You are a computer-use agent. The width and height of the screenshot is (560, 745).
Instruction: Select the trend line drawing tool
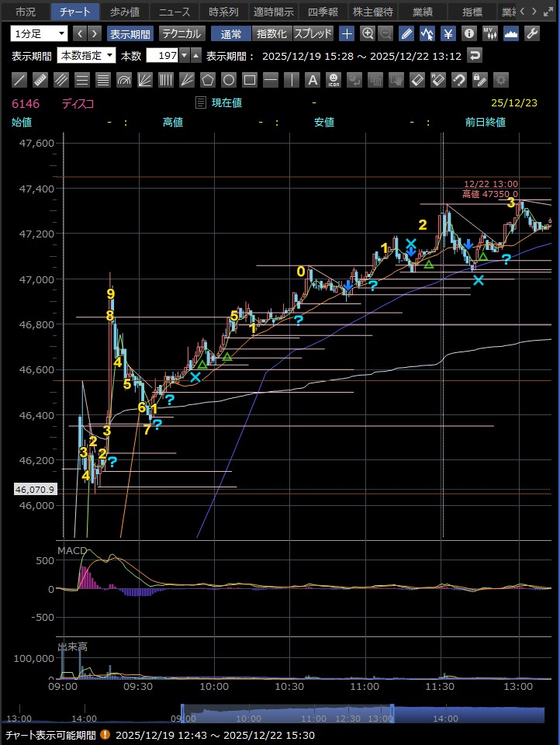[20, 80]
